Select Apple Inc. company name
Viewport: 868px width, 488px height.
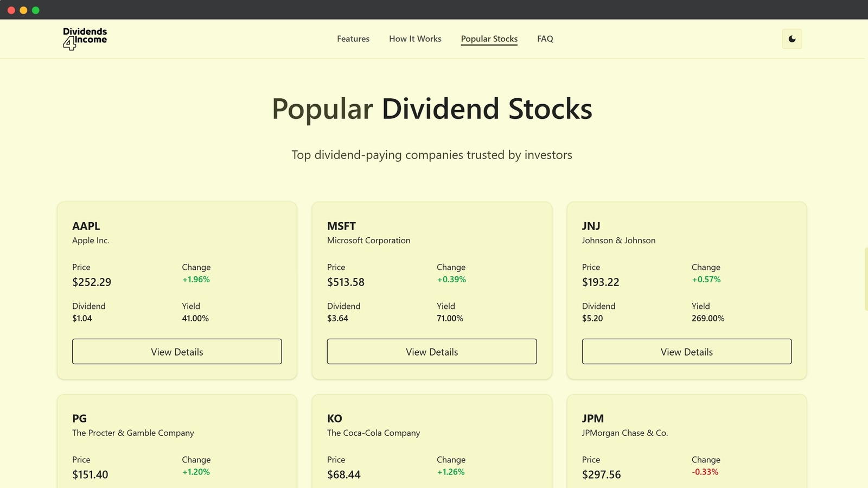tap(91, 240)
